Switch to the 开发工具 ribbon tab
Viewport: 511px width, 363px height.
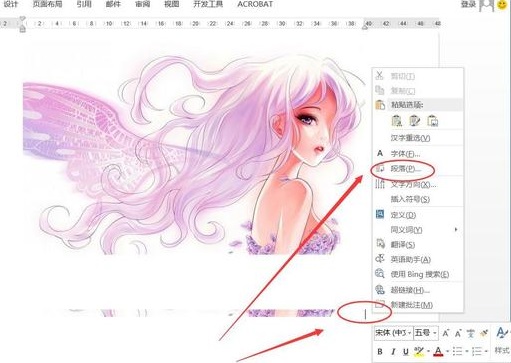click(208, 4)
